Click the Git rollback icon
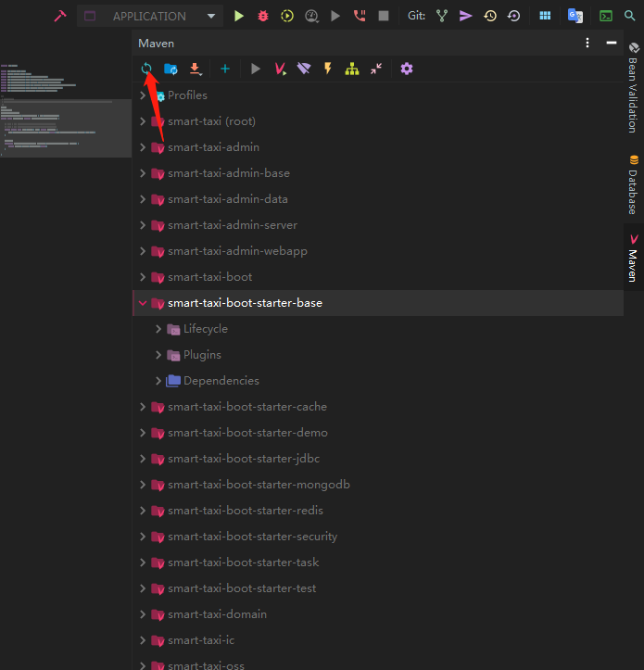Image resolution: width=644 pixels, height=670 pixels. 513,17
